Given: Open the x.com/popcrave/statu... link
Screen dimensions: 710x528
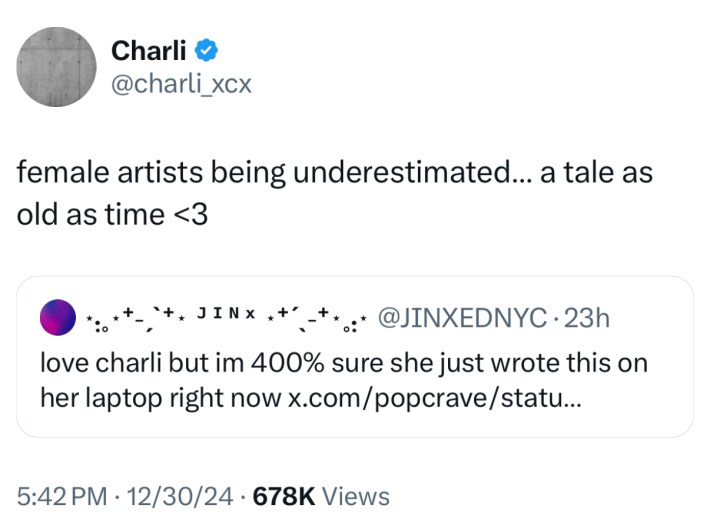Looking at the screenshot, I should [x=430, y=396].
